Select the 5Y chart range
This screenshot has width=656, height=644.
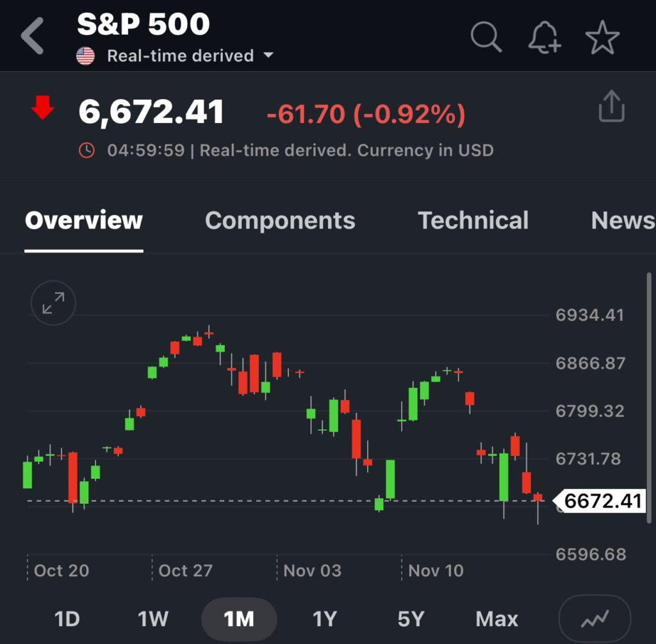[411, 619]
